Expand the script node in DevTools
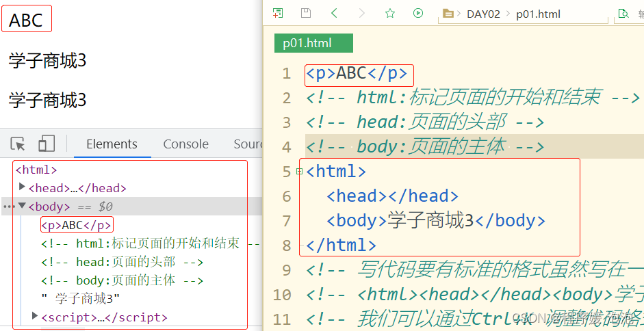Image resolution: width=644 pixels, height=331 pixels. [36, 316]
